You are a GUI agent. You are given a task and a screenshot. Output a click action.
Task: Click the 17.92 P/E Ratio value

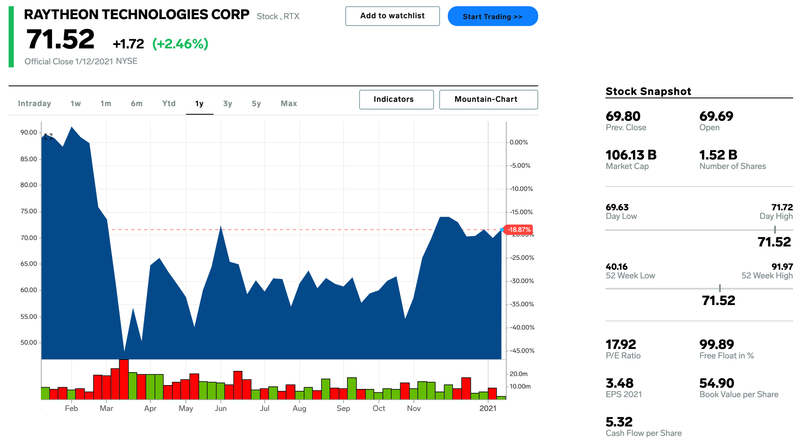pyautogui.click(x=621, y=344)
